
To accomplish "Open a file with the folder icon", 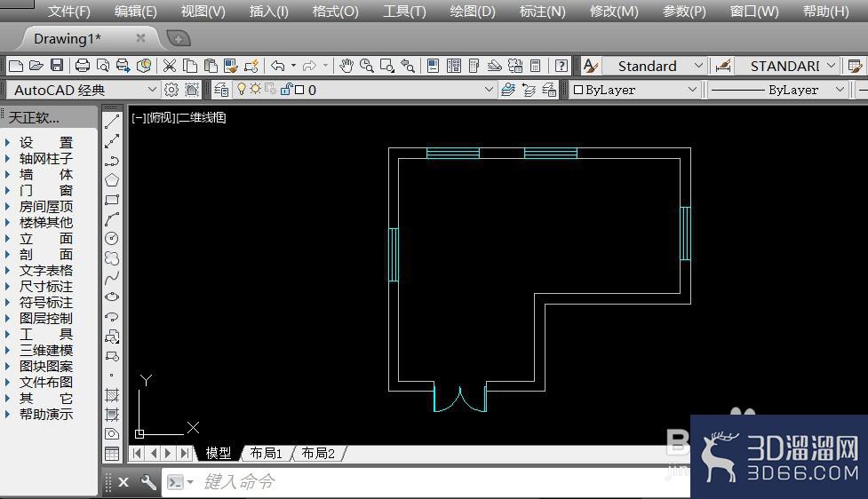I will pos(36,66).
